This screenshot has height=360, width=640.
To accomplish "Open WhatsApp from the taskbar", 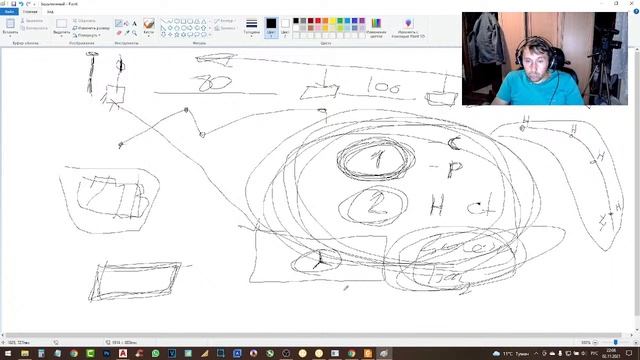I will (x=156, y=353).
